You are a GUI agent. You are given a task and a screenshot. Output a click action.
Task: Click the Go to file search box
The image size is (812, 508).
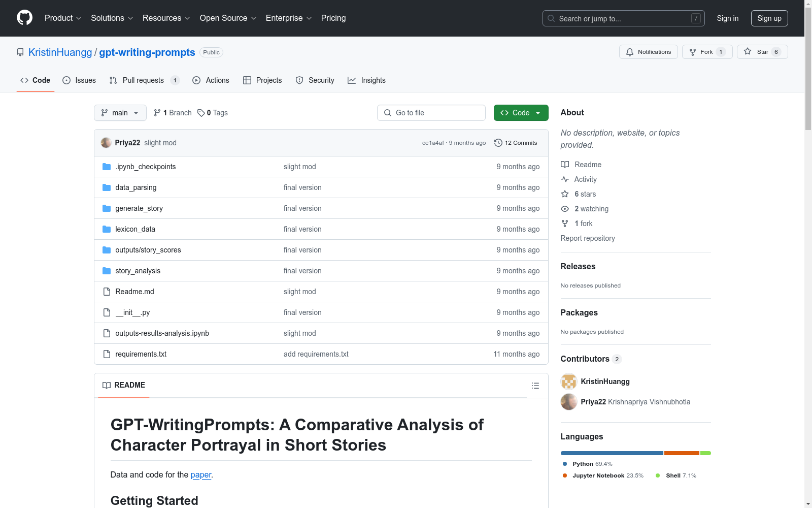point(431,113)
